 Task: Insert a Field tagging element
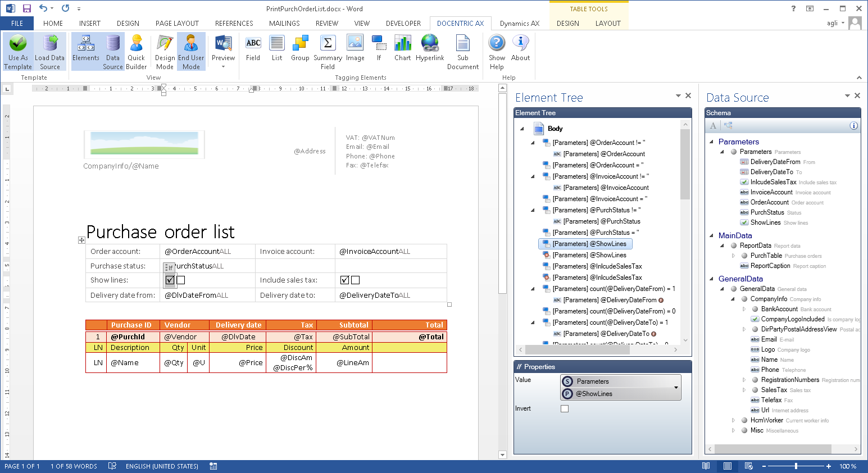(x=253, y=48)
